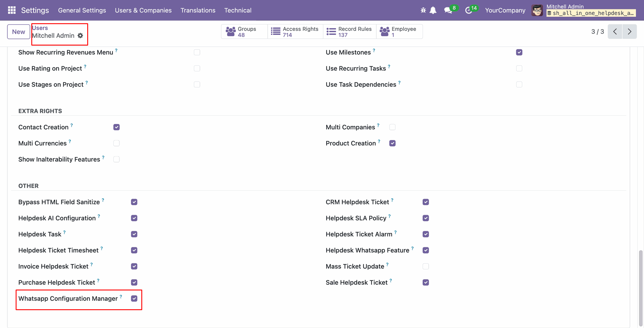The width and height of the screenshot is (644, 328).
Task: Uncheck Invoice Helpdesk Ticket checkbox
Action: click(x=134, y=266)
